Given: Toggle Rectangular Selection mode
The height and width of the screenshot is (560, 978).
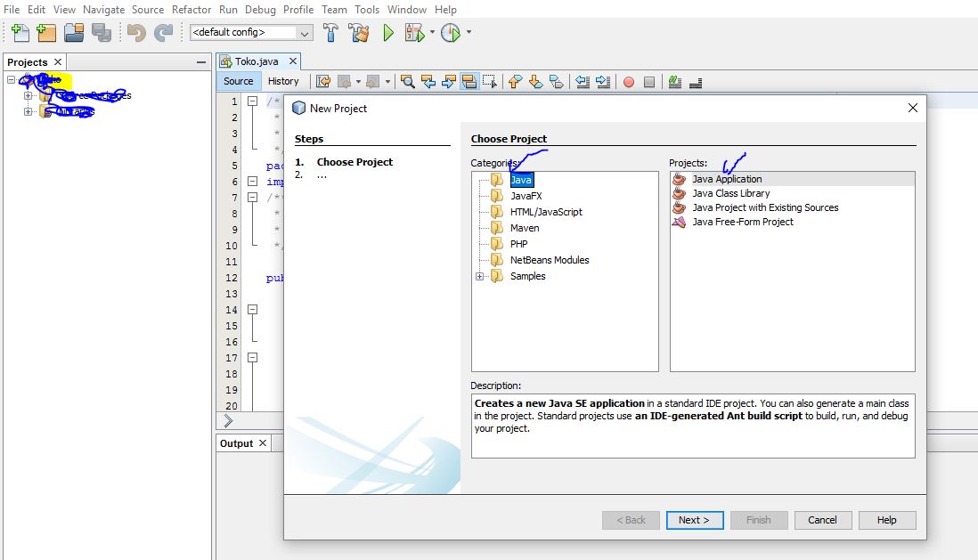Looking at the screenshot, I should [490, 81].
